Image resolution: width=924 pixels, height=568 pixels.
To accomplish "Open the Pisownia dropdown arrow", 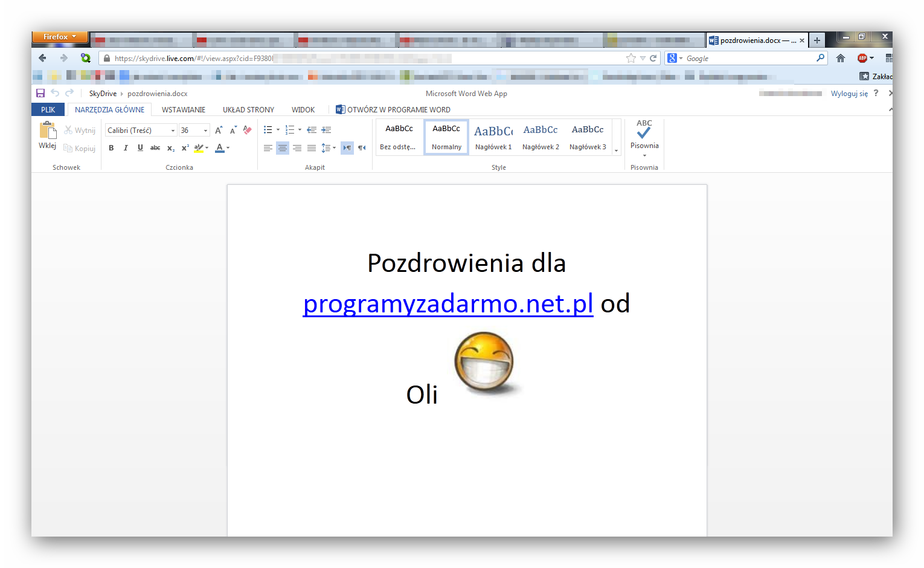I will coord(644,155).
